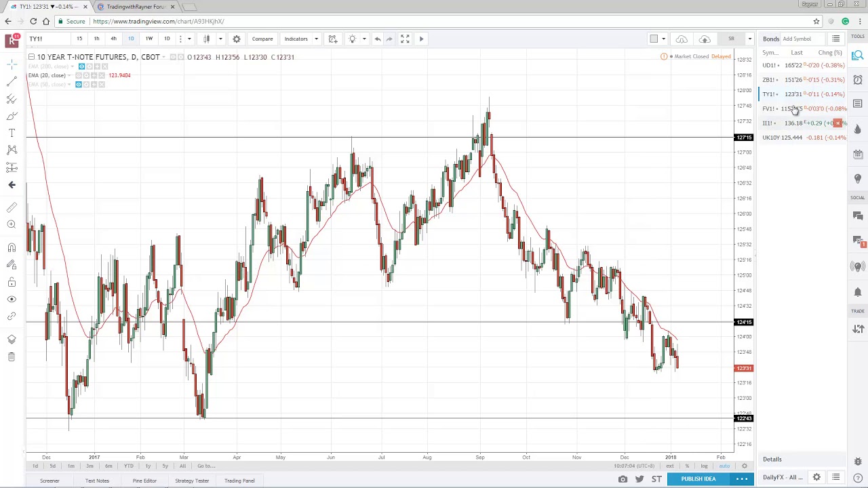Open the Text Notes tab
The width and height of the screenshot is (868, 488).
pyautogui.click(x=97, y=481)
